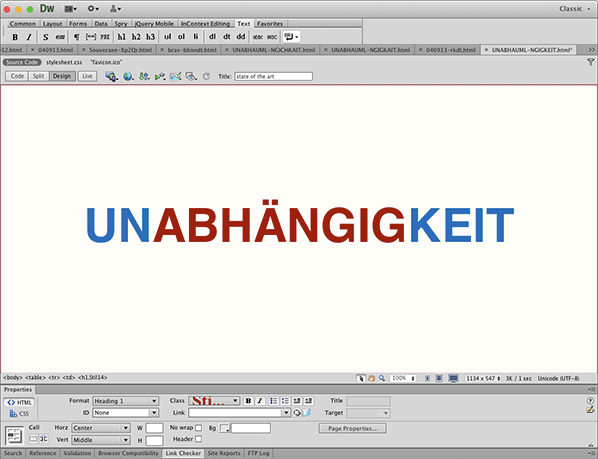Insert Heading 3 with h3 icon

[x=151, y=37]
